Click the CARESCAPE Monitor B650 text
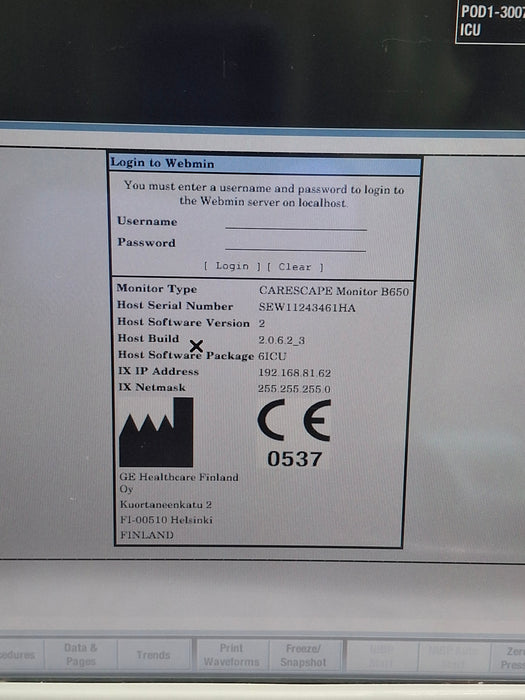This screenshot has width=525, height=700. click(334, 291)
